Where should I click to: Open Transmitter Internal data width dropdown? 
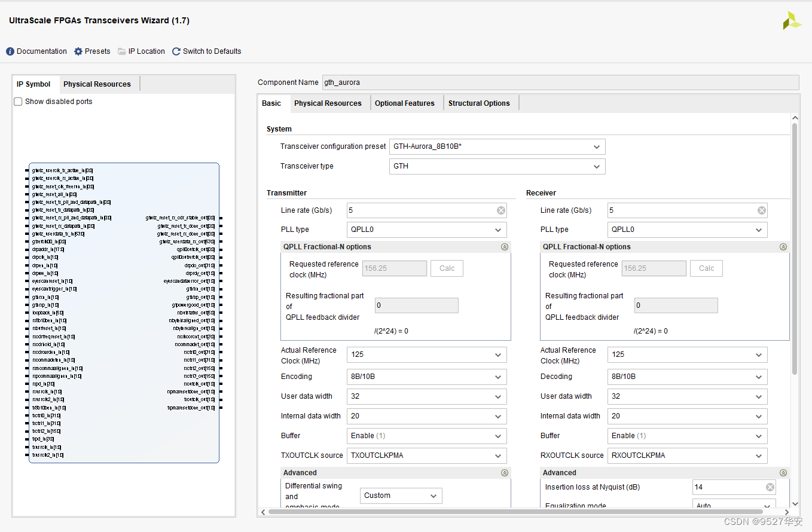(427, 416)
